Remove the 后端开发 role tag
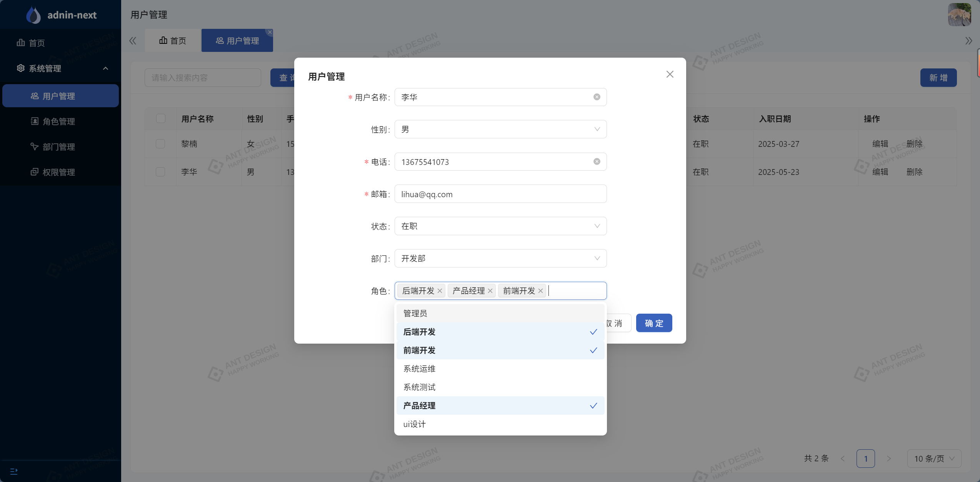Image resolution: width=980 pixels, height=482 pixels. [x=440, y=291]
